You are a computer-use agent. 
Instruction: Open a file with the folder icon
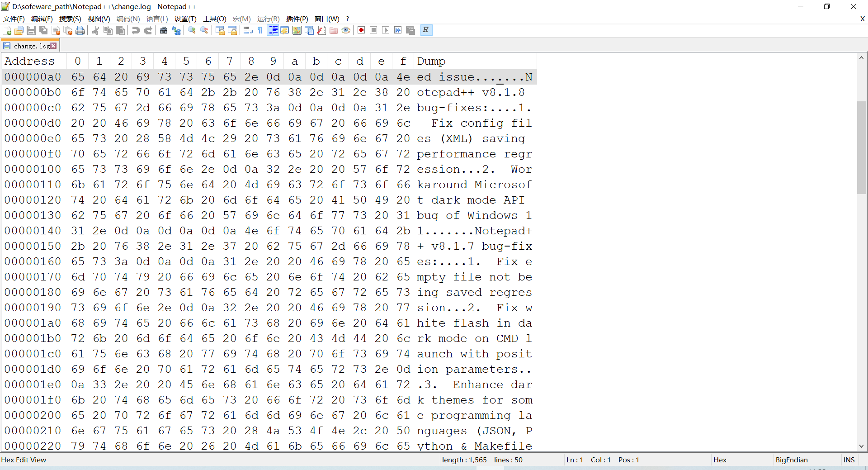[19, 30]
